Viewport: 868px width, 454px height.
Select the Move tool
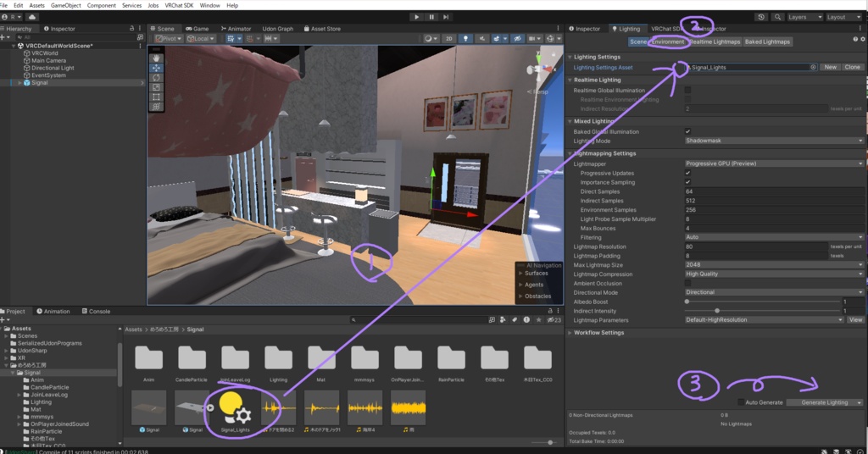pos(156,68)
